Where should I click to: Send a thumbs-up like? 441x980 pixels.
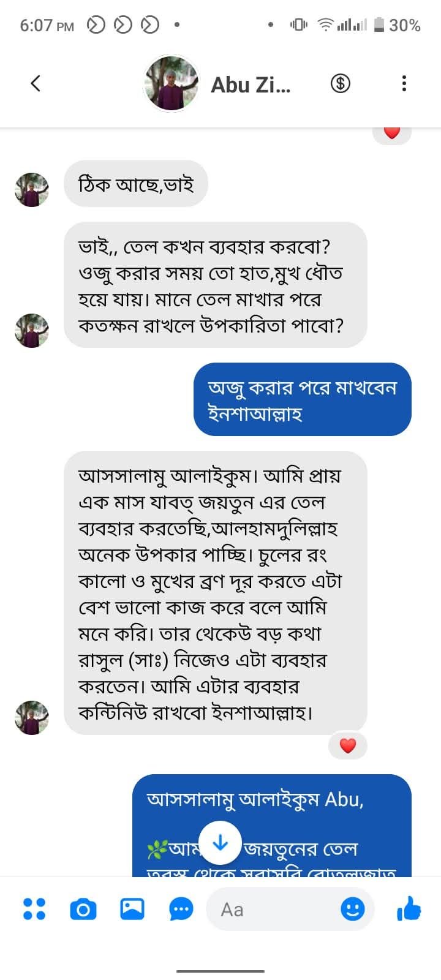click(409, 909)
